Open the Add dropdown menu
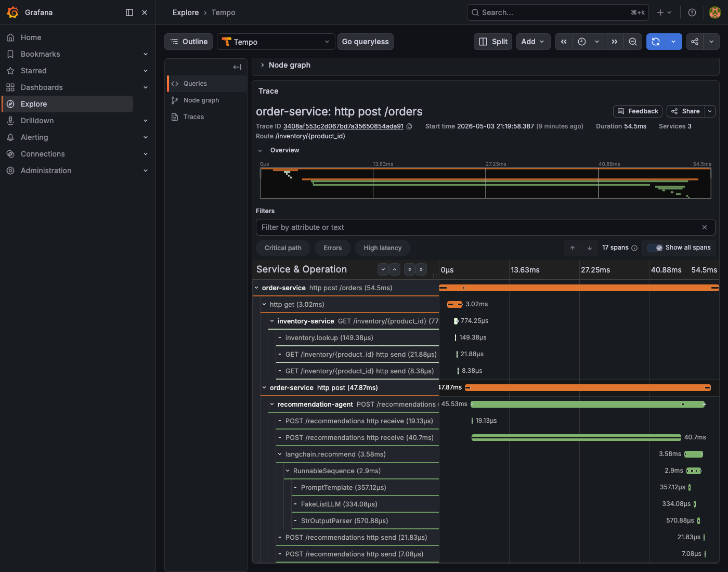The height and width of the screenshot is (572, 728). coord(533,42)
